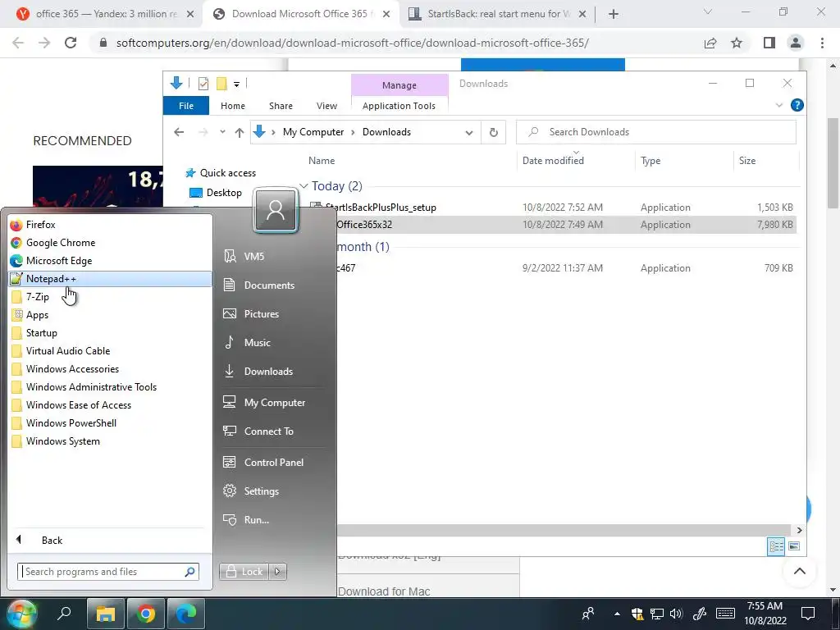Click the Search Downloads box
Image resolution: width=840 pixels, height=630 pixels.
(655, 132)
